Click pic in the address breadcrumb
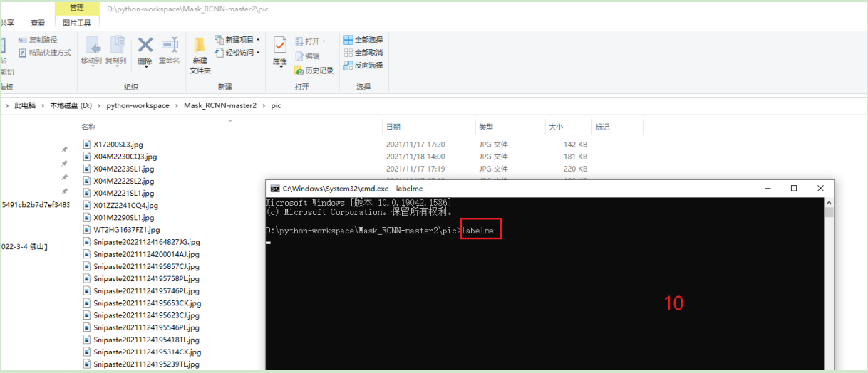 (x=276, y=105)
